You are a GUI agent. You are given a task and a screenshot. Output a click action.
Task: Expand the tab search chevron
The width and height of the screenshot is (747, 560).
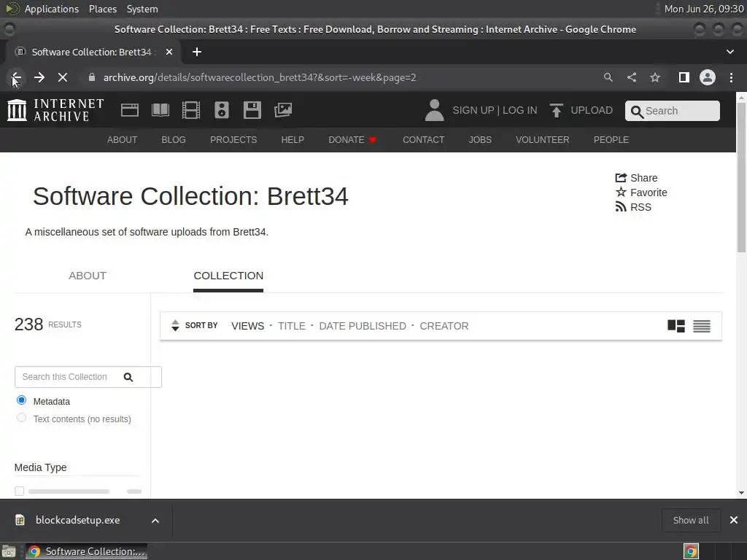729,52
